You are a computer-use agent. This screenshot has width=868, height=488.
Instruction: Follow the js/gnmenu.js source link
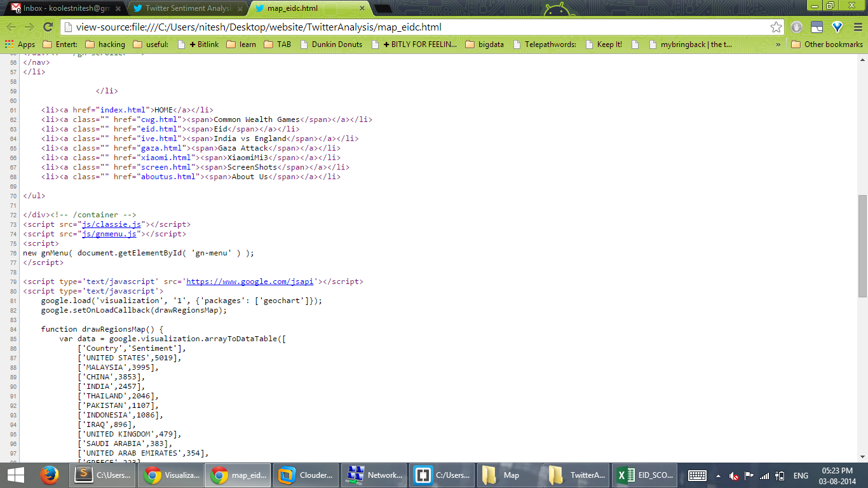click(109, 234)
